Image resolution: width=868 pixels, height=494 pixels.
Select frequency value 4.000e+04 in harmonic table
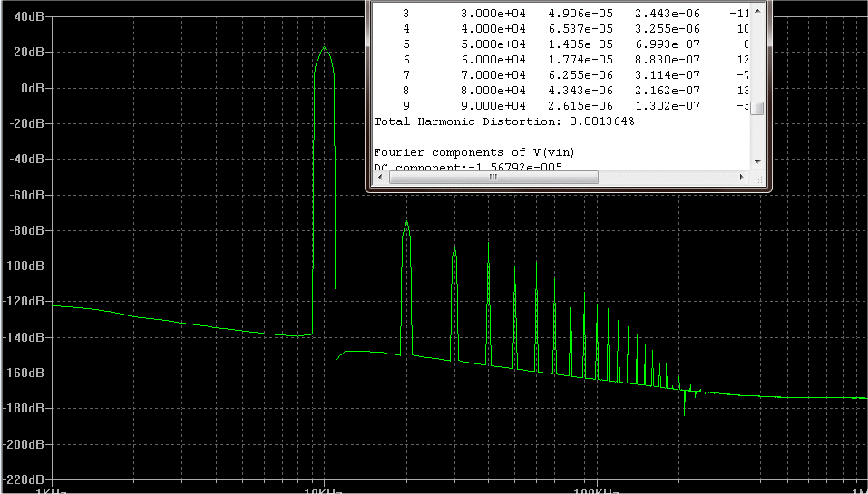pyautogui.click(x=493, y=28)
